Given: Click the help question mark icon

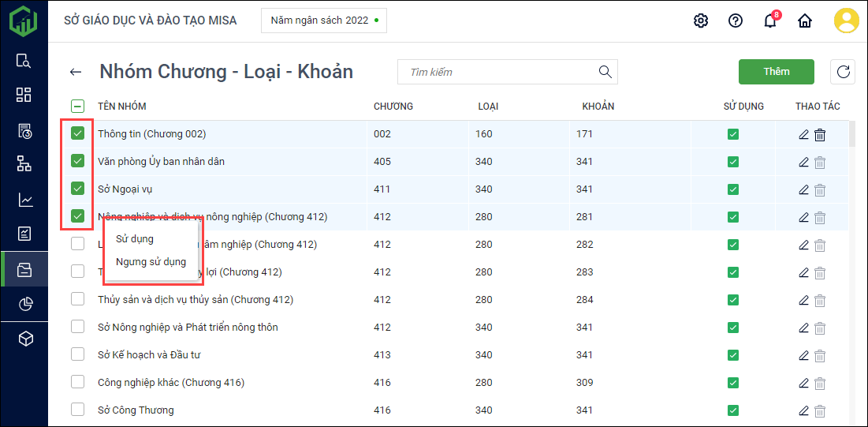Looking at the screenshot, I should pyautogui.click(x=736, y=21).
